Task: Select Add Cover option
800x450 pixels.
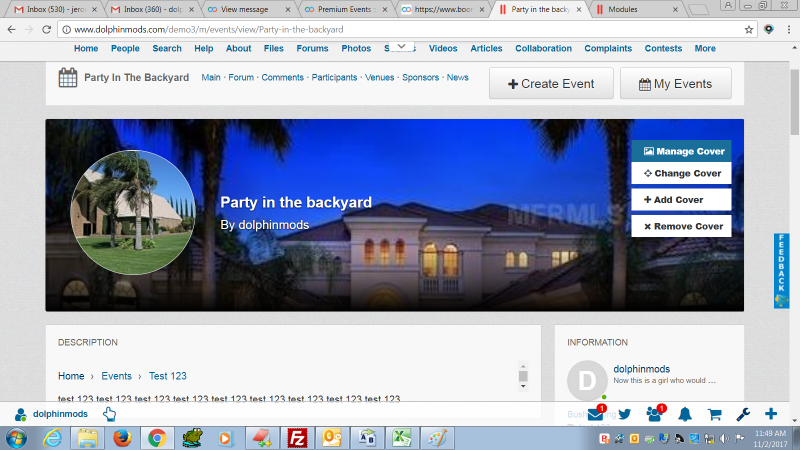Action: [x=681, y=199]
